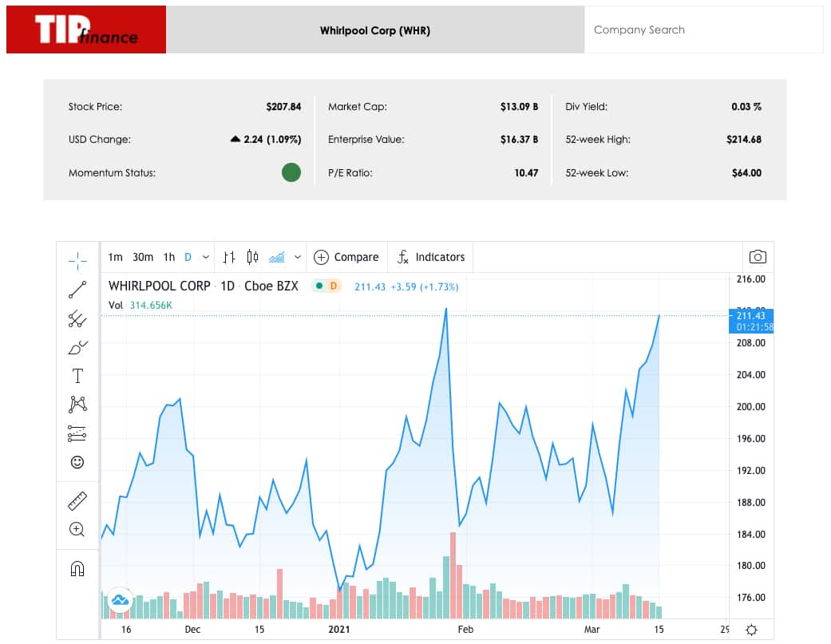Select the crosshair cursor tool
This screenshot has height=644, width=831.
point(77,259)
